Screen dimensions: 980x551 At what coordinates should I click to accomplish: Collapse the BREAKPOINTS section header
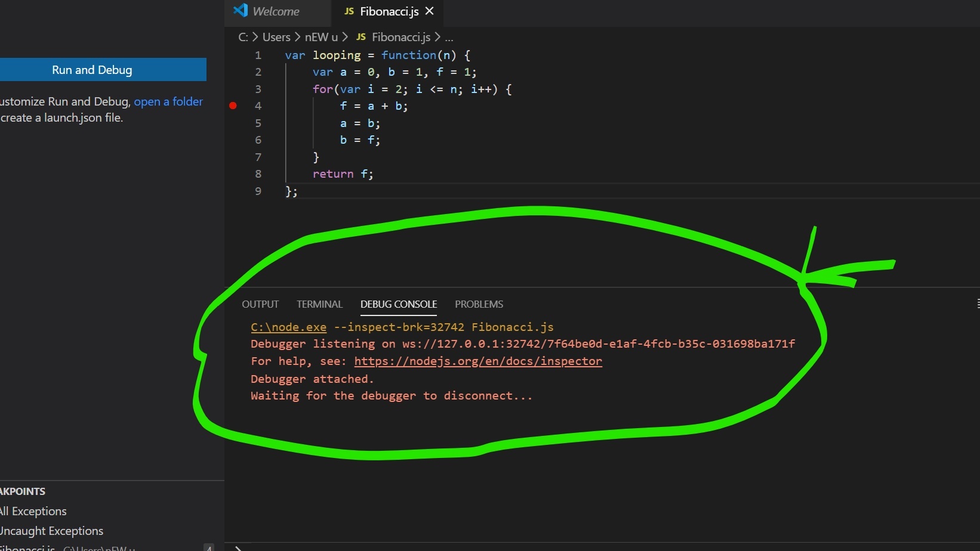point(23,491)
